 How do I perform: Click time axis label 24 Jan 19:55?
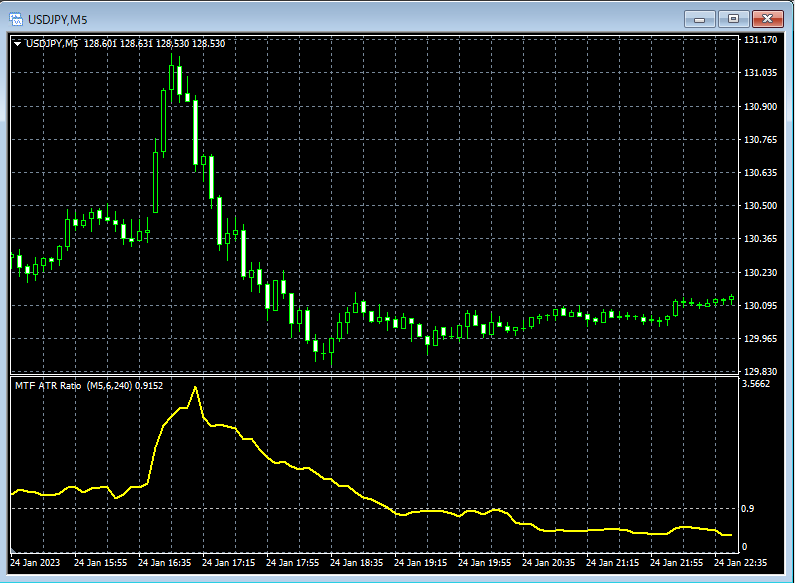tap(484, 563)
